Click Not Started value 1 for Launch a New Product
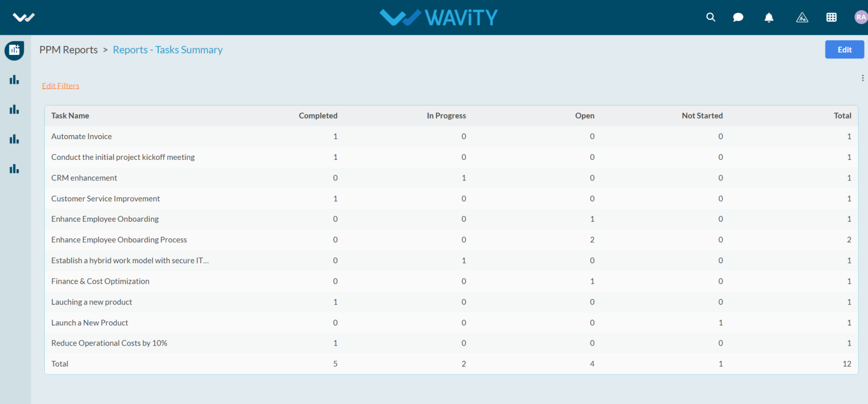Viewport: 868px width, 404px height. (720, 323)
